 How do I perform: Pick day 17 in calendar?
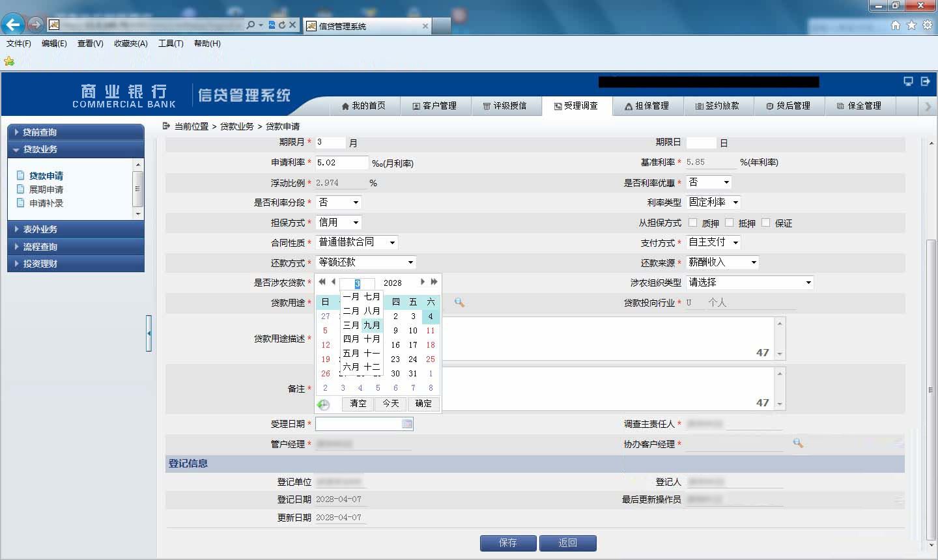point(413,345)
